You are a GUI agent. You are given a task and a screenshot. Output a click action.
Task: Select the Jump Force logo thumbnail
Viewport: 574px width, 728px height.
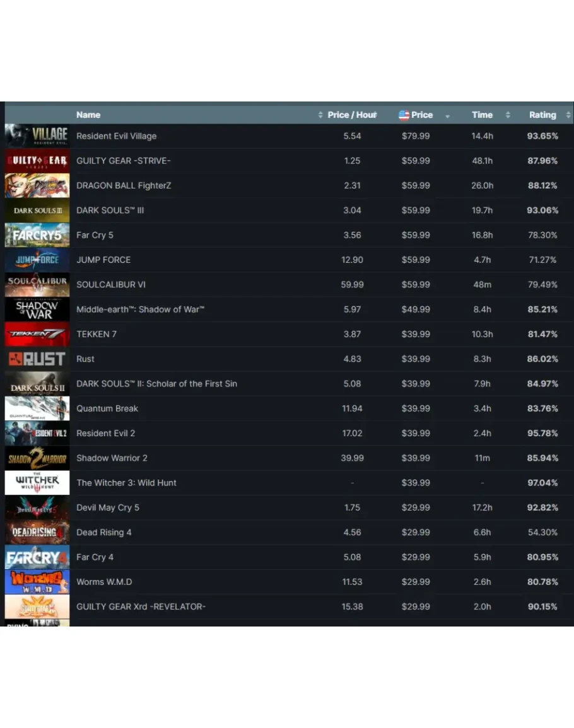click(x=37, y=260)
